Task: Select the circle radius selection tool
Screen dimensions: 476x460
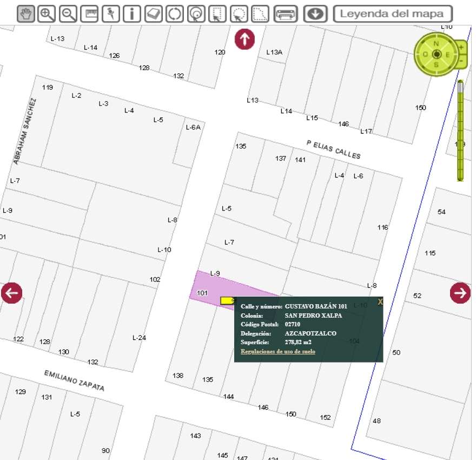Action: tap(196, 14)
